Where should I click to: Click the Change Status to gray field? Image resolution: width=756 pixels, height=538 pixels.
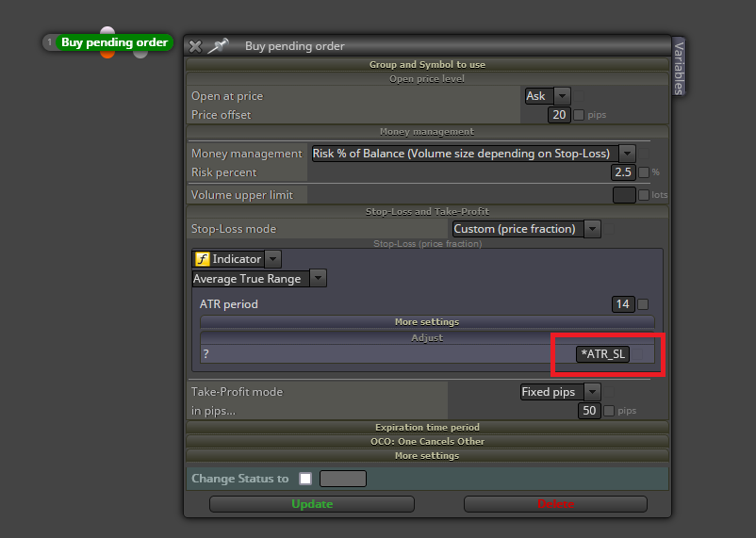coord(343,479)
